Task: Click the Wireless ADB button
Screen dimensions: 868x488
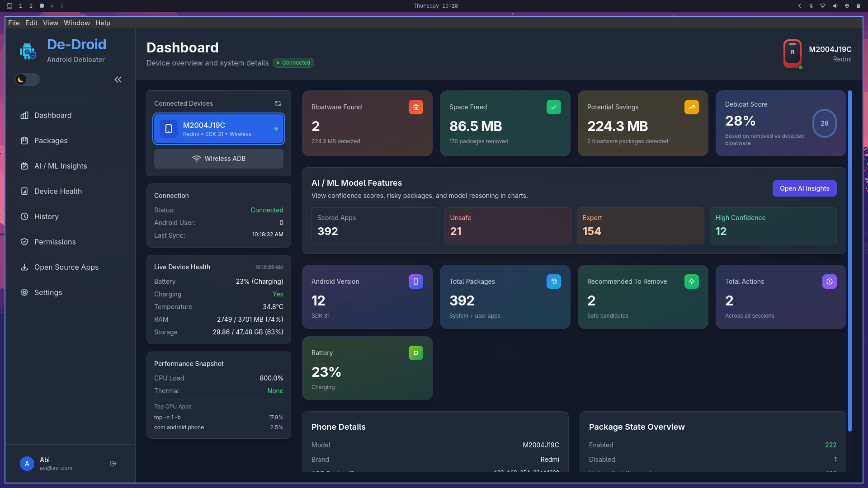Action: click(x=219, y=159)
